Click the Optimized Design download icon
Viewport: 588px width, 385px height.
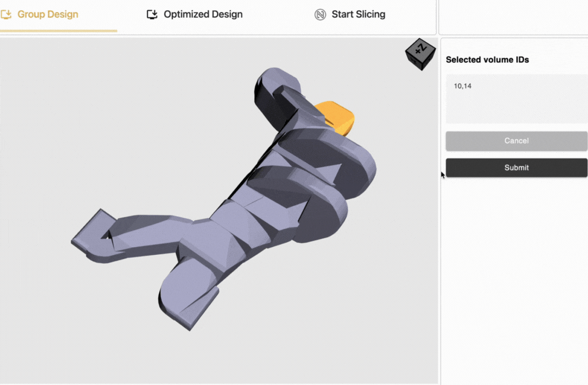click(152, 14)
